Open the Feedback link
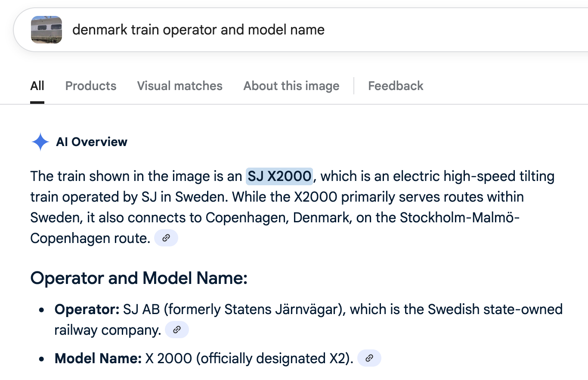The height and width of the screenshot is (380, 588). pyautogui.click(x=396, y=86)
